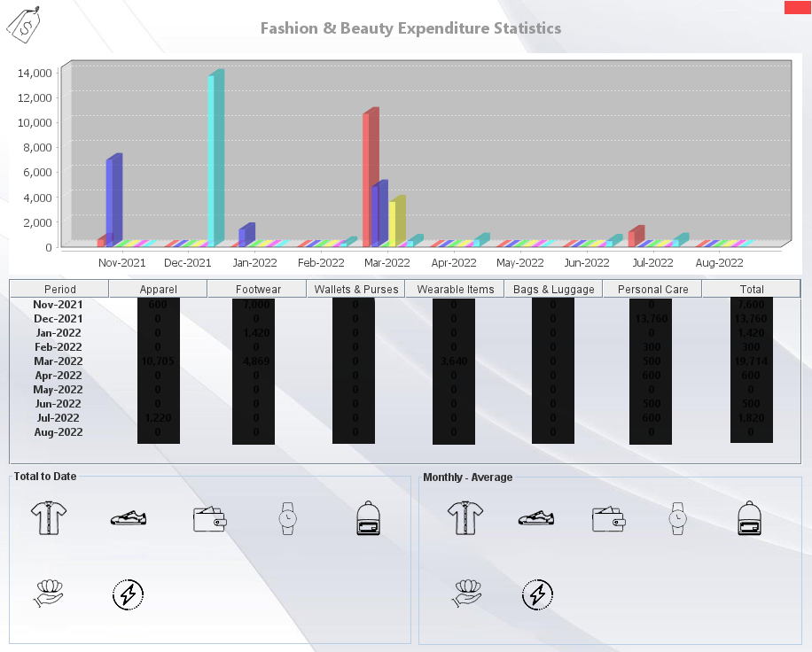The height and width of the screenshot is (652, 812).
Task: Click the 14,000 value on the chart axis
Action: (35, 73)
